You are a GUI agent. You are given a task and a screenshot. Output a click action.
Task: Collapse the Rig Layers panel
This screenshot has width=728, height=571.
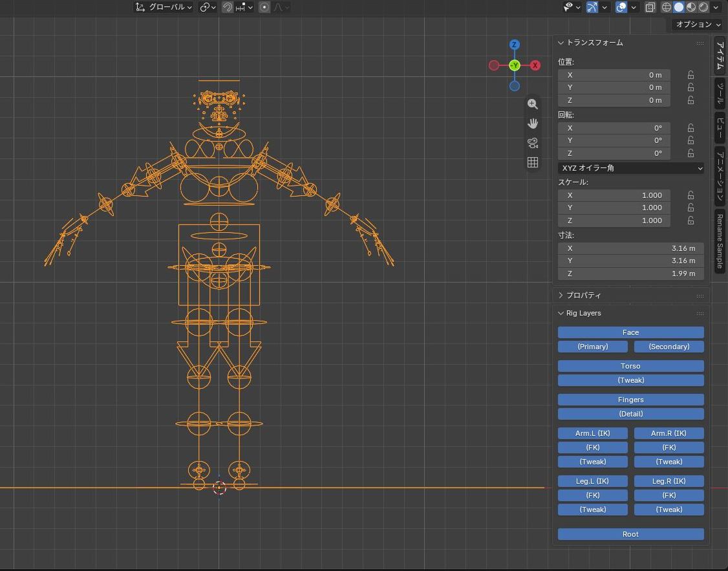pos(561,314)
